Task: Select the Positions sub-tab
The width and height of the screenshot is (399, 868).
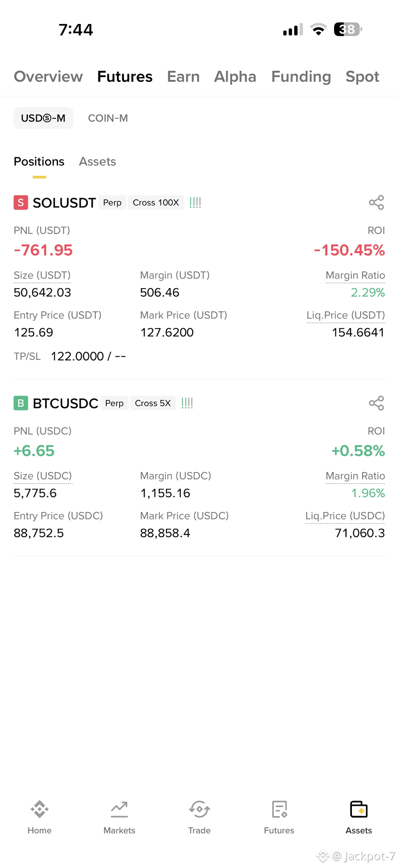Action: click(39, 162)
